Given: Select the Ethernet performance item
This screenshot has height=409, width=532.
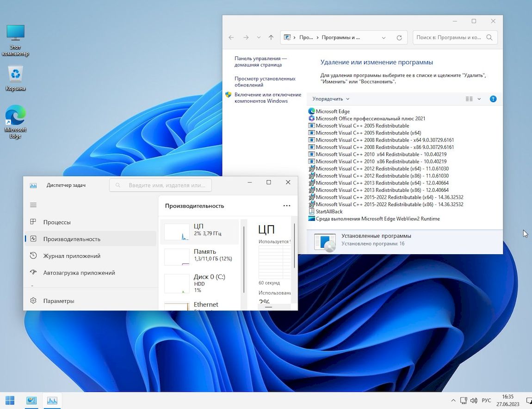Looking at the screenshot, I should pos(200,305).
